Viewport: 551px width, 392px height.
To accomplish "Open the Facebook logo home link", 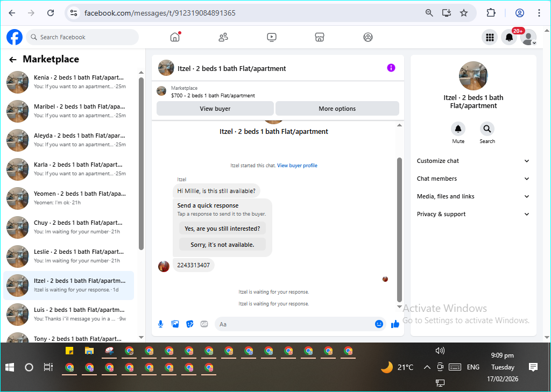I will click(x=15, y=37).
